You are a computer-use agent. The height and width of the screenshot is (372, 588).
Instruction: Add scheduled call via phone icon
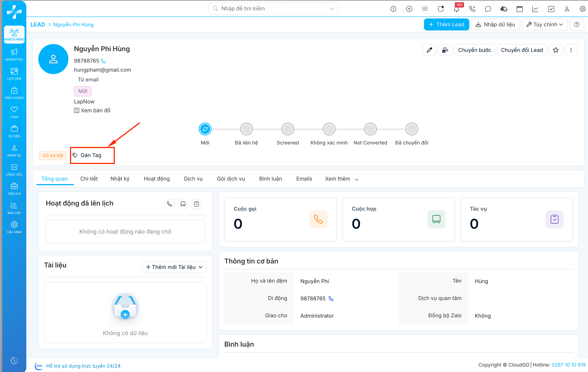[x=169, y=204]
